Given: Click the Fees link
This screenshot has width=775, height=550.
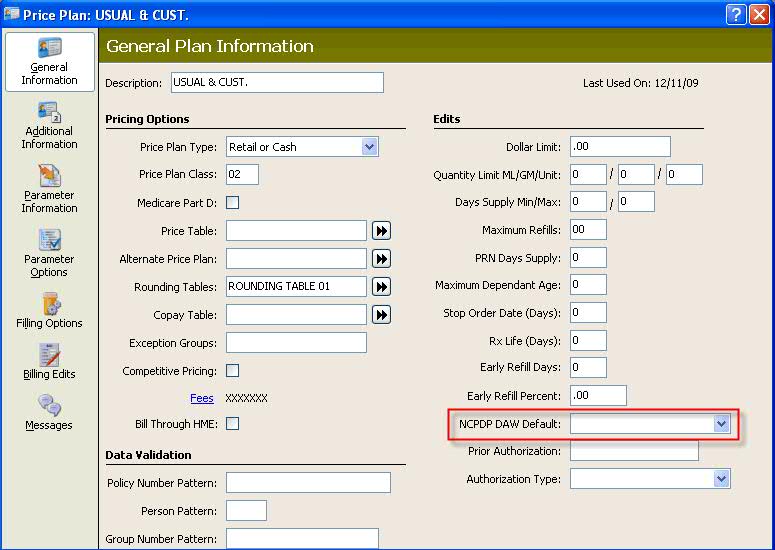Looking at the screenshot, I should click(x=202, y=398).
